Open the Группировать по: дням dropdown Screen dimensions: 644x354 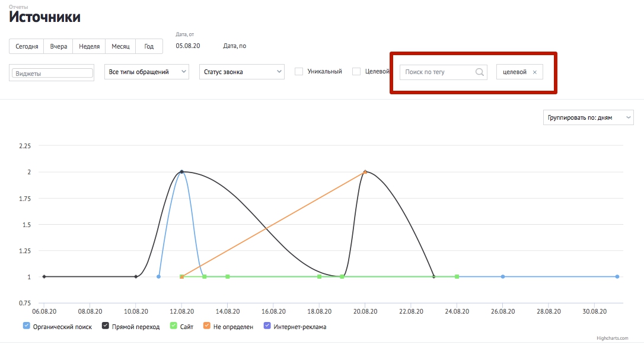(588, 117)
